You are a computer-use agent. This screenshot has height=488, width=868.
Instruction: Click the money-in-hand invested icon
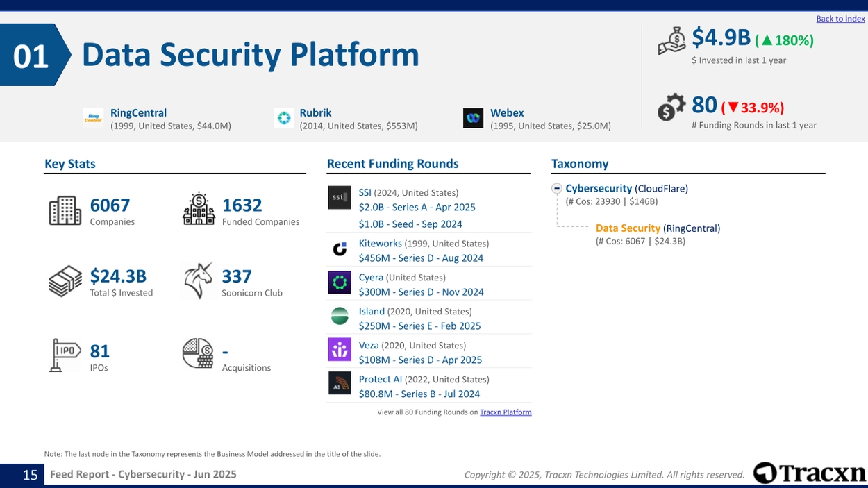671,41
